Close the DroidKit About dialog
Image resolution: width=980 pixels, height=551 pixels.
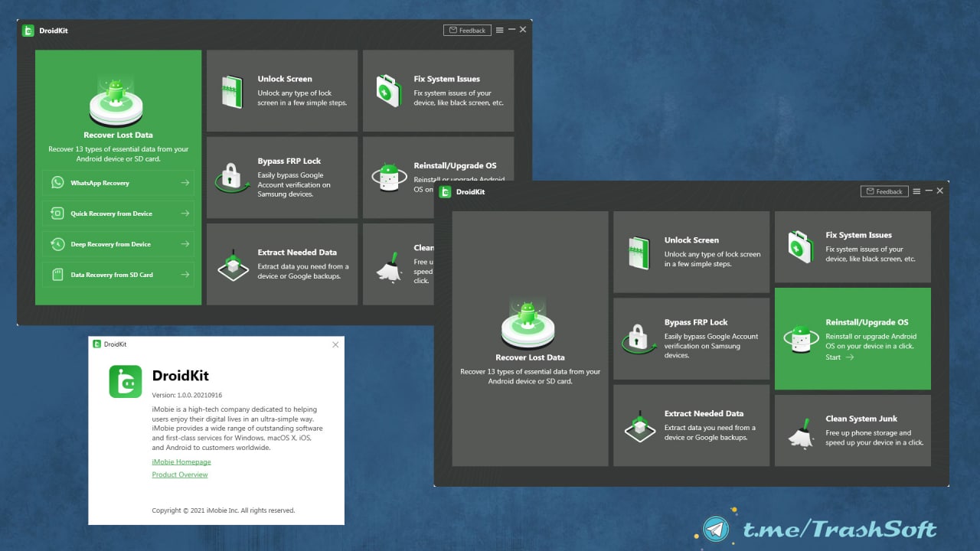335,345
